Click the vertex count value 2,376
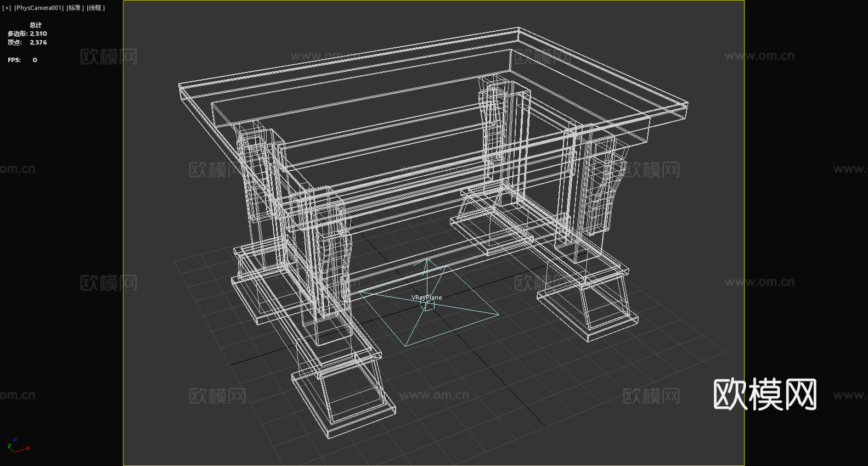Image resolution: width=868 pixels, height=466 pixels. 38,42
